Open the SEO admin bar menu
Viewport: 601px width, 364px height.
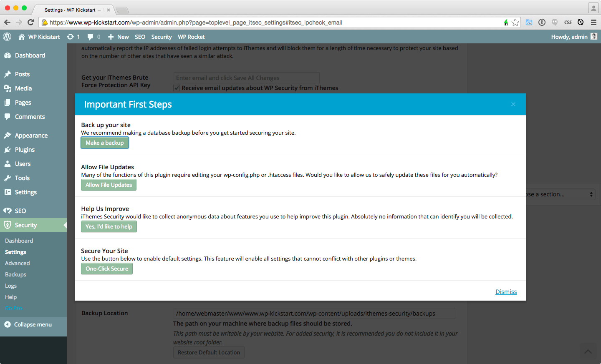[x=140, y=37]
